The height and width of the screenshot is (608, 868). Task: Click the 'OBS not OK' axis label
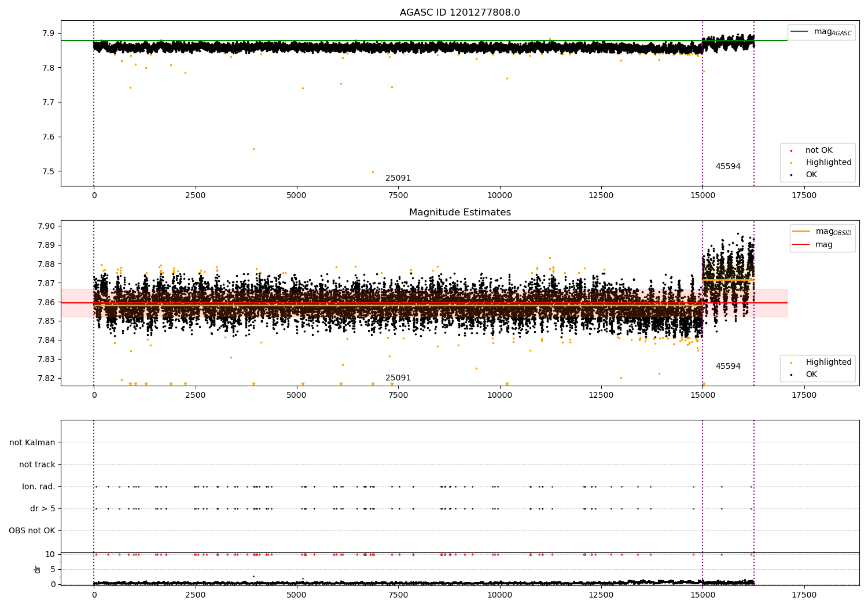[32, 531]
